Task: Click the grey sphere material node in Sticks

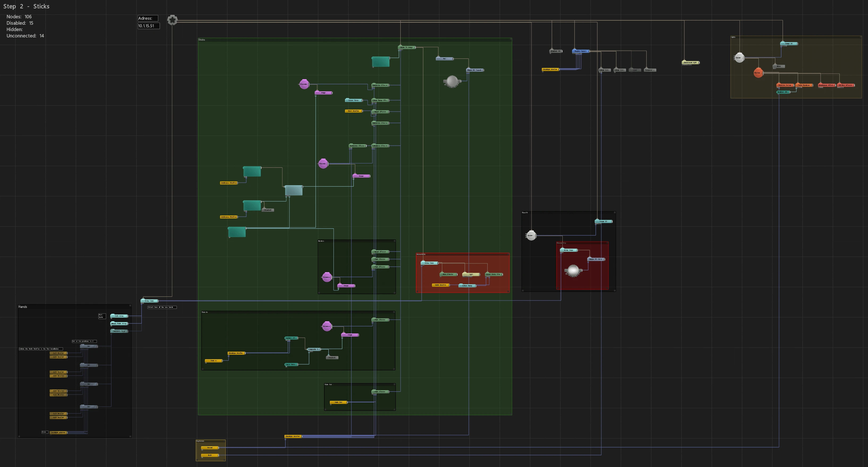Action: pyautogui.click(x=452, y=81)
